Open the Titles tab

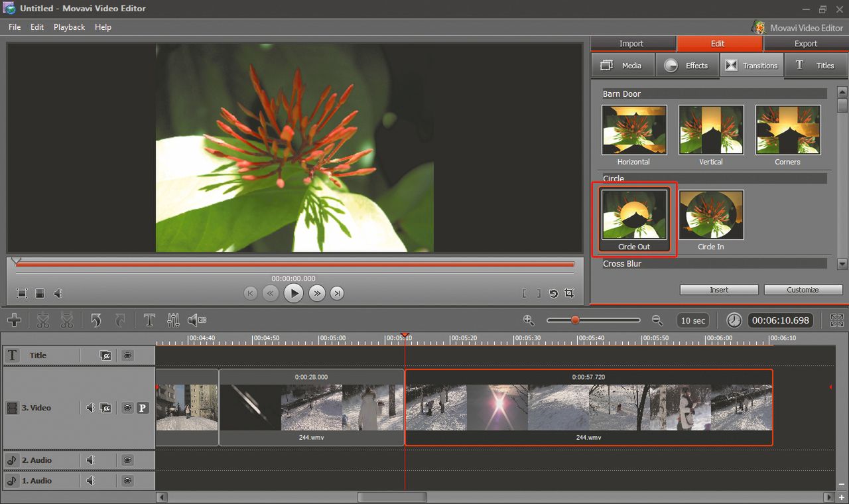point(816,66)
